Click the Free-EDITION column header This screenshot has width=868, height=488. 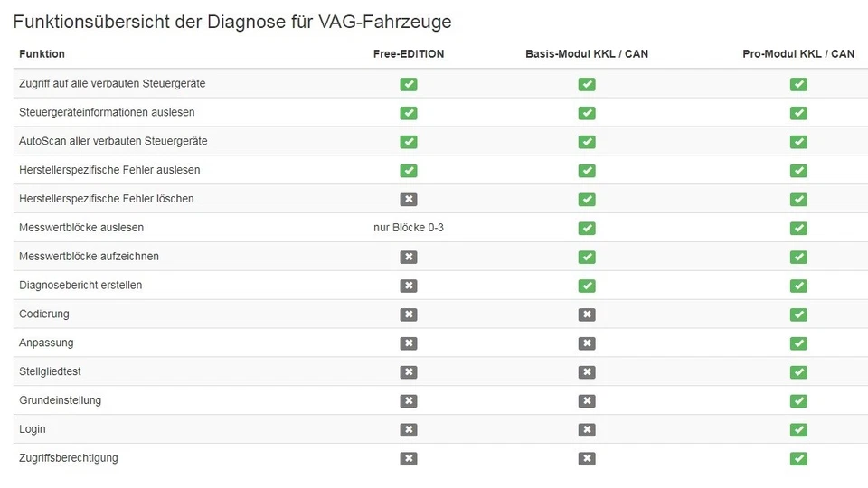(x=409, y=54)
